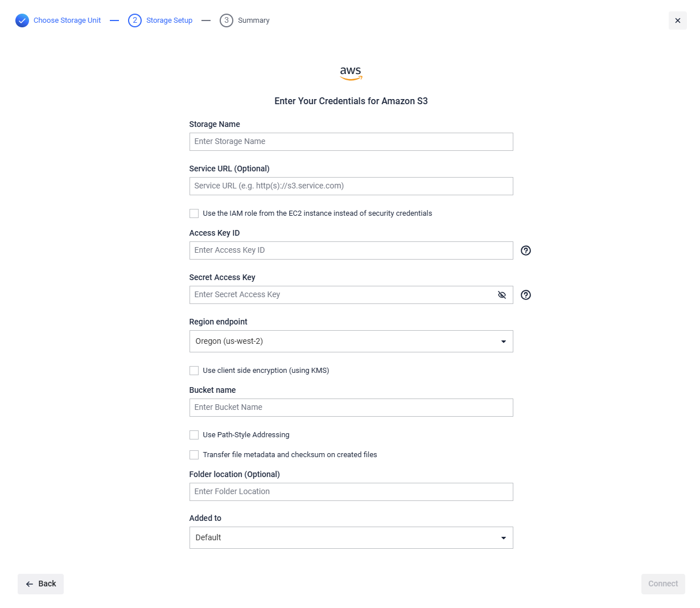Select the Storage Setup step

169,20
